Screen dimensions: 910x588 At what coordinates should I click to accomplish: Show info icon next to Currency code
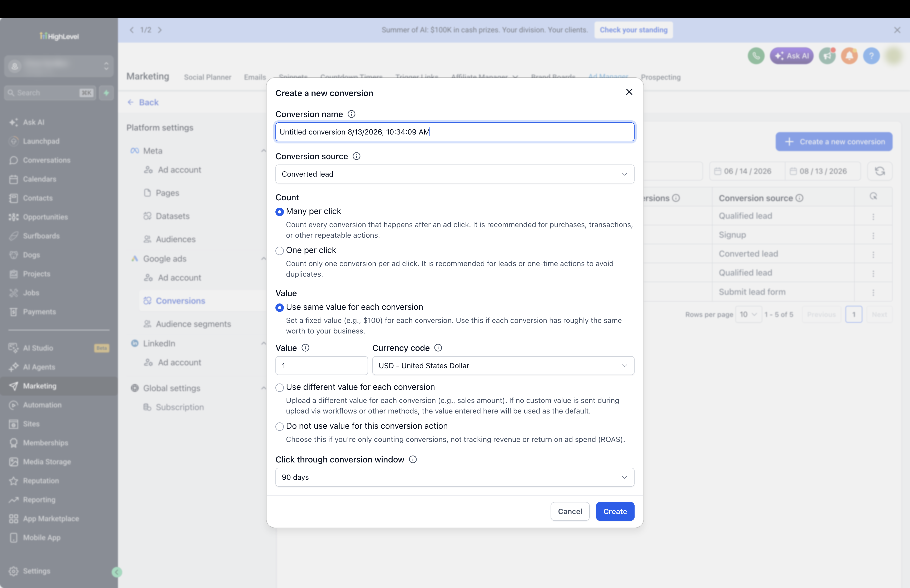(438, 348)
